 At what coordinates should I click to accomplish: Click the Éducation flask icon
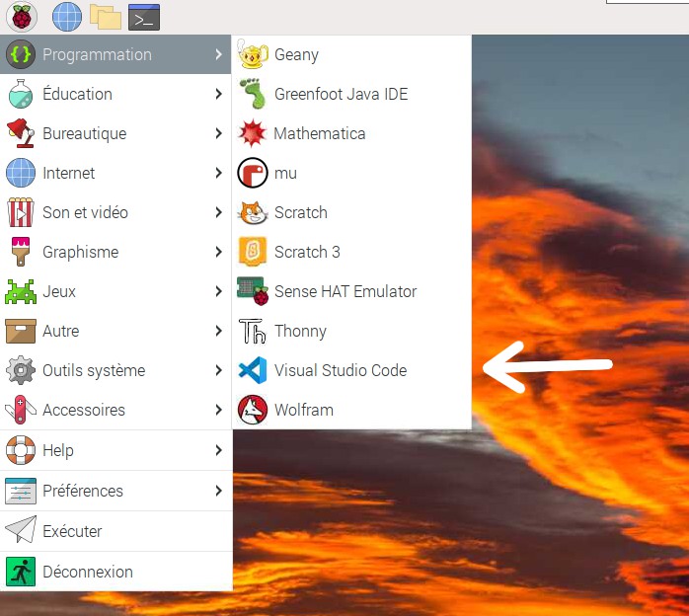click(21, 94)
